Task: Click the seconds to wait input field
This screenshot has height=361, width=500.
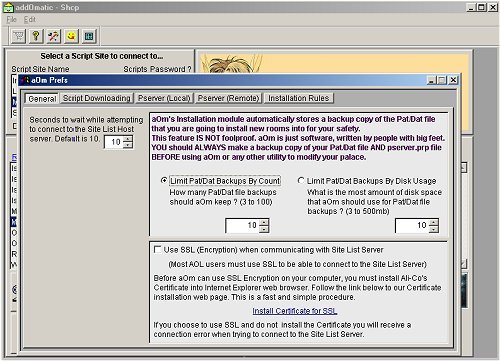Action: 114,142
